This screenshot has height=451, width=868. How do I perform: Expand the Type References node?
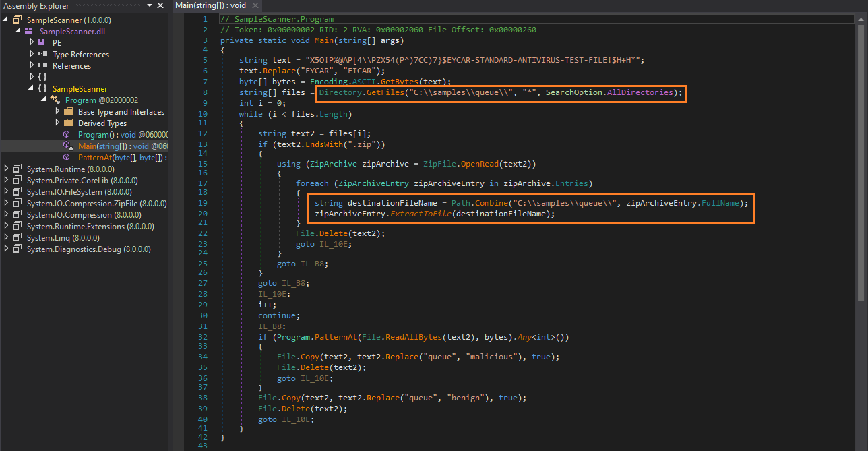32,55
